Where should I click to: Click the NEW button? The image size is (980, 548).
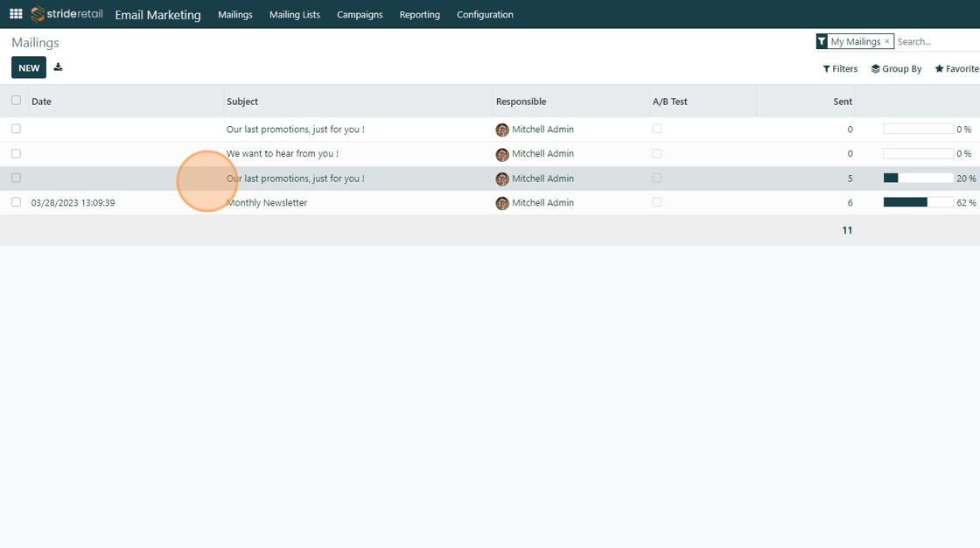pos(29,67)
